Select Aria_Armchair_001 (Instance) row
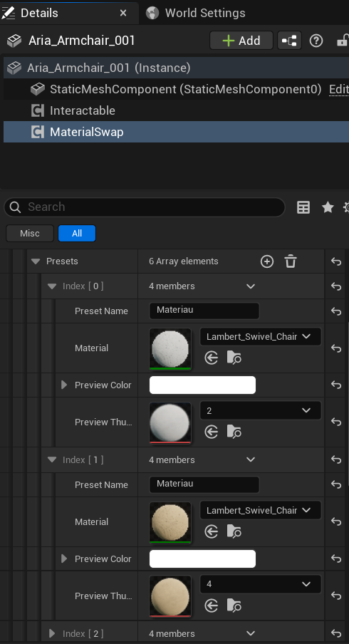Viewport: 349px width, 644px height. coord(176,68)
